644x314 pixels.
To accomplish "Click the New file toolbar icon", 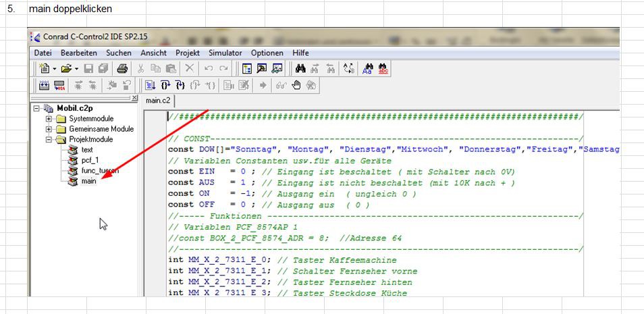I will (45, 69).
